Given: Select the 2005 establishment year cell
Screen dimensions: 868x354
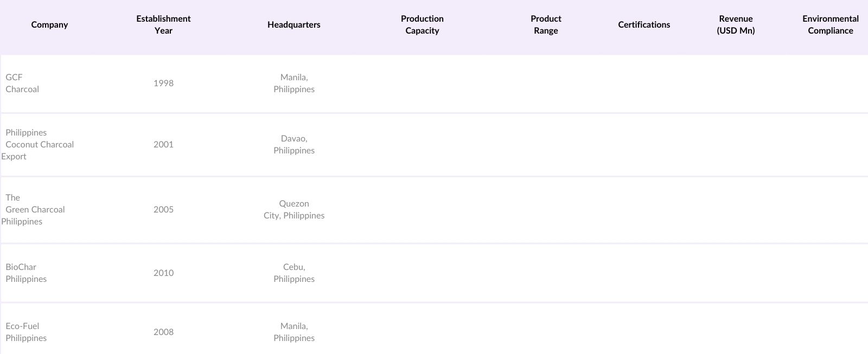Looking at the screenshot, I should [163, 210].
